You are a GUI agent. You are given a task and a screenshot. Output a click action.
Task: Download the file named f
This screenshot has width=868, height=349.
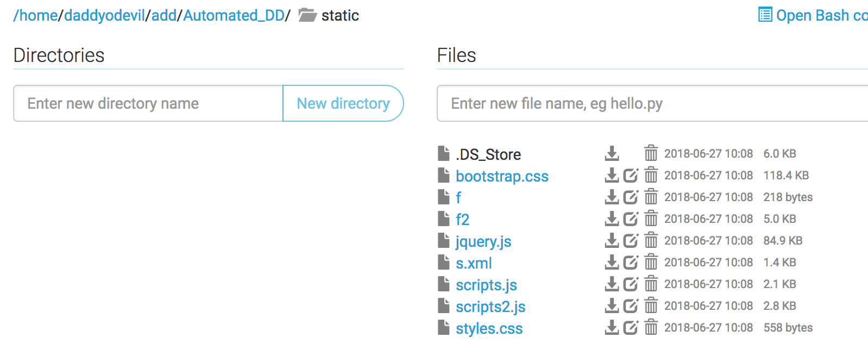tap(612, 197)
